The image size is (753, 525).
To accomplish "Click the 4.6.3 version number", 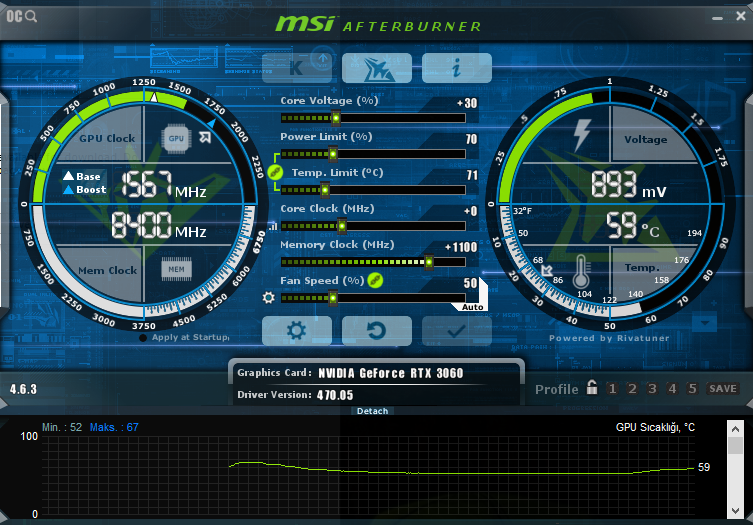I will [24, 389].
